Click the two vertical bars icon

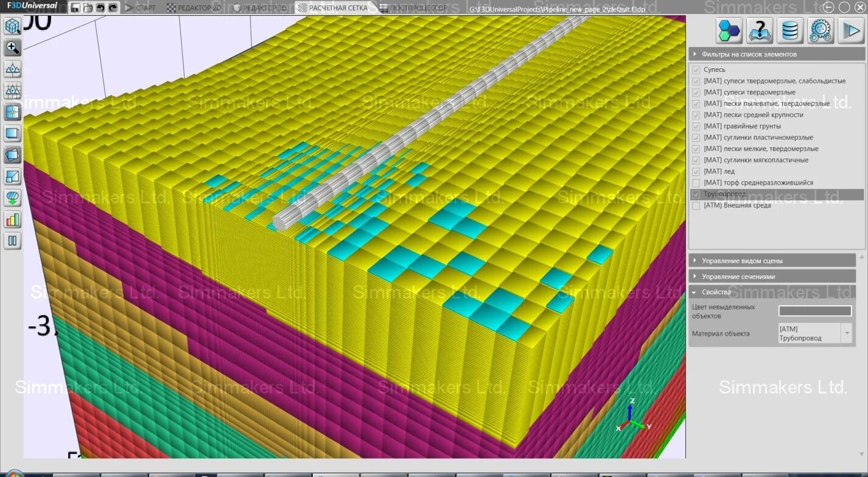12,241
